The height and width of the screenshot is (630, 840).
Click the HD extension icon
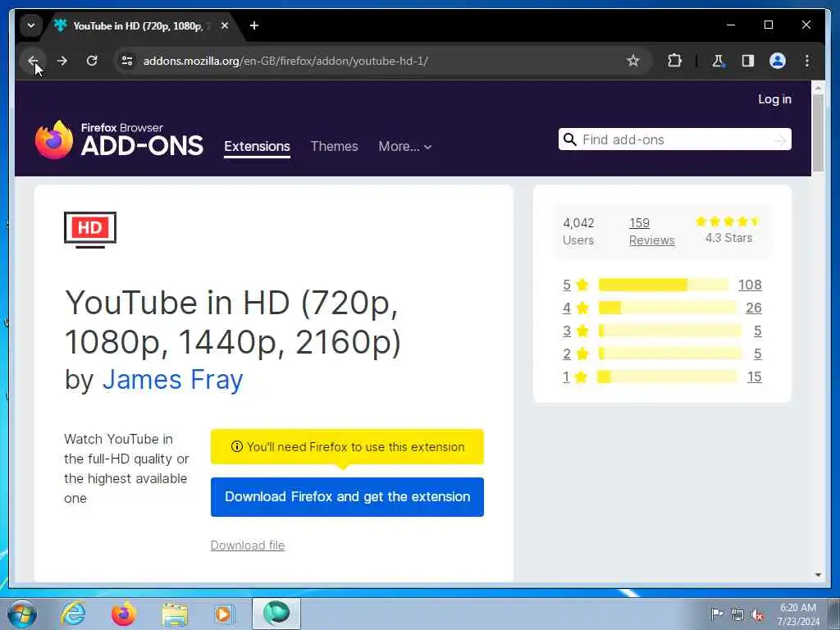[90, 230]
